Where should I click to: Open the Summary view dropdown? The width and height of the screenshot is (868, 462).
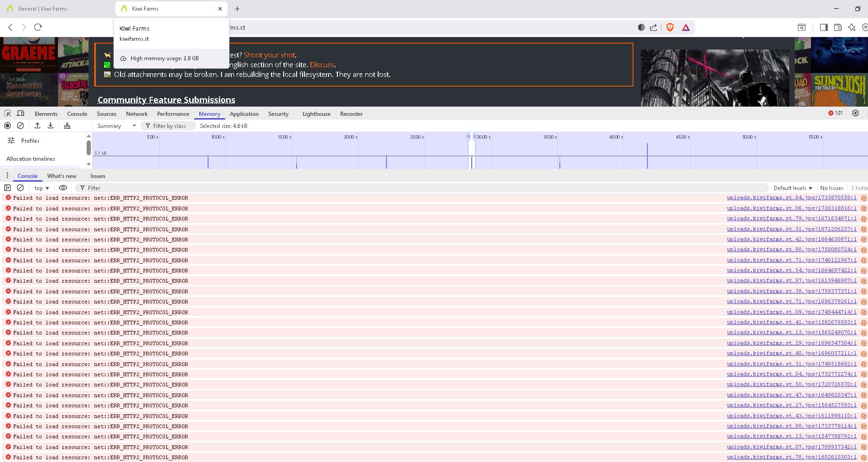coord(116,126)
